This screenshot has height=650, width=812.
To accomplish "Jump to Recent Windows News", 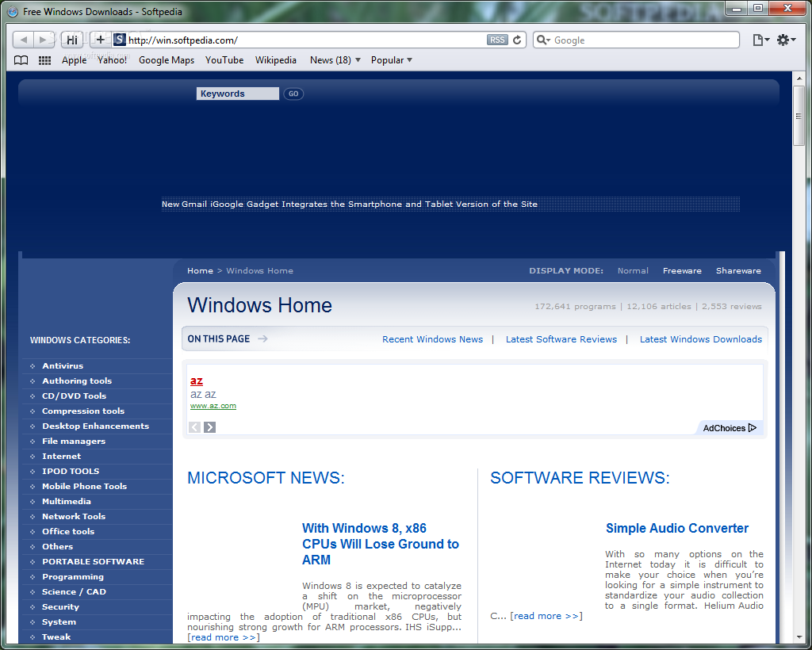I will pyautogui.click(x=432, y=339).
